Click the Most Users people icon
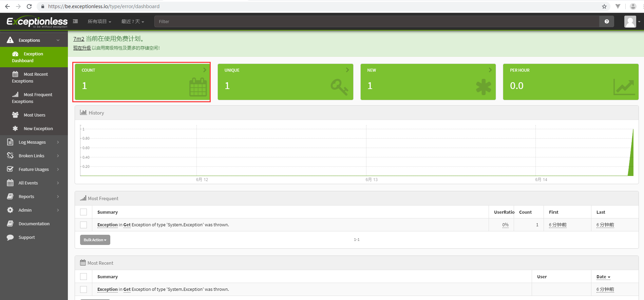This screenshot has width=644, height=300. [x=15, y=115]
